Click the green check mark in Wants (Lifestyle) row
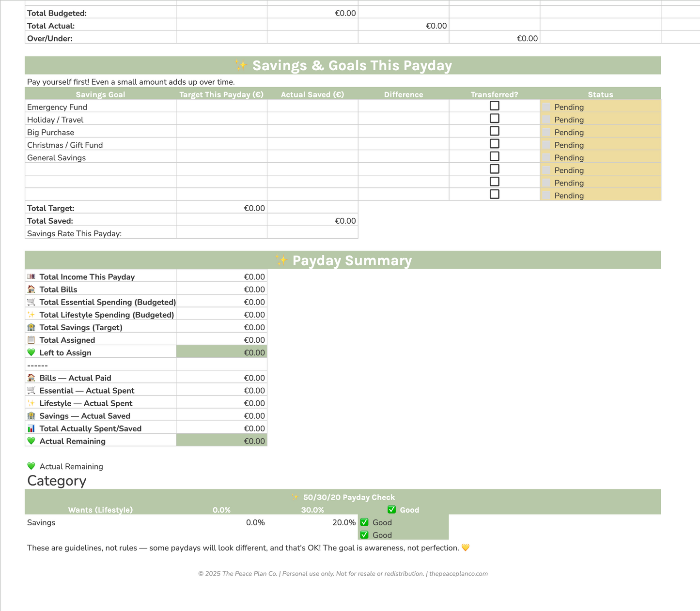 [x=392, y=509]
